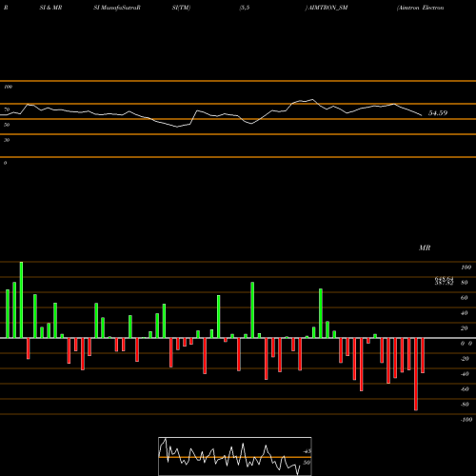Click the RSI axis label 0
476x476 pixels.
[5, 163]
